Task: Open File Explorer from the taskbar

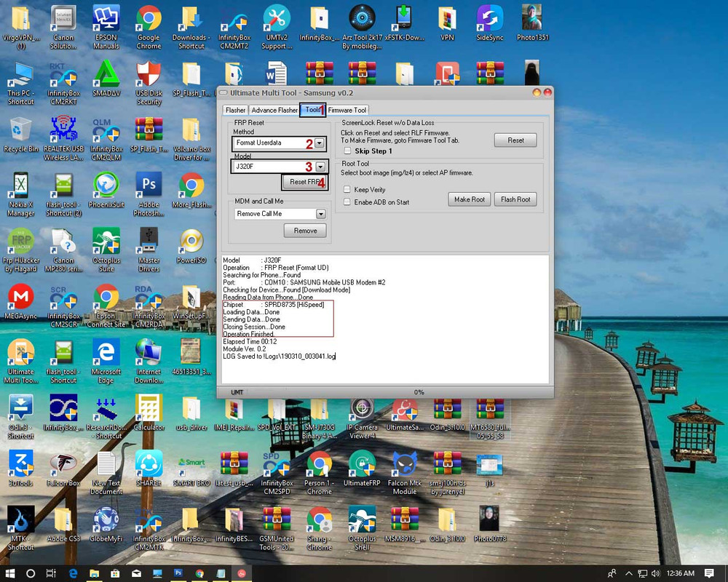Action: pos(94,573)
